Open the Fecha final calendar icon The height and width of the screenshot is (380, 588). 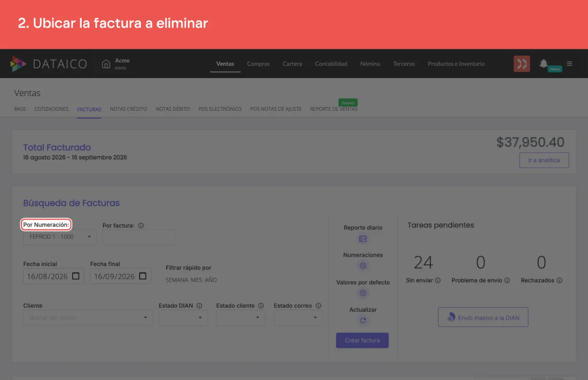[143, 276]
